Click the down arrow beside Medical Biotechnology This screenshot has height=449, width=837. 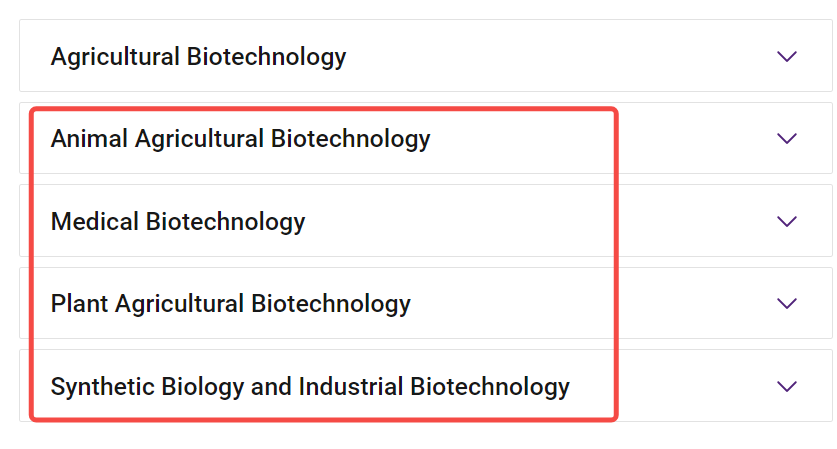pos(787,221)
